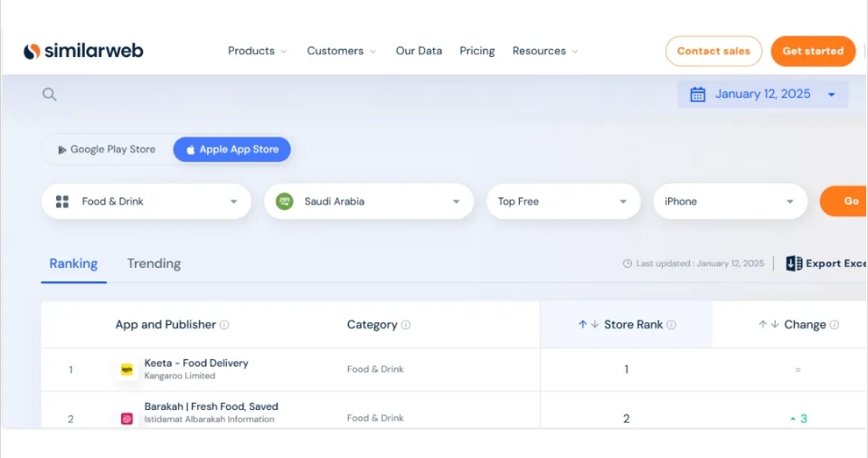Click the Similarweb logo
Image resolution: width=868 pixels, height=458 pixels.
83,51
